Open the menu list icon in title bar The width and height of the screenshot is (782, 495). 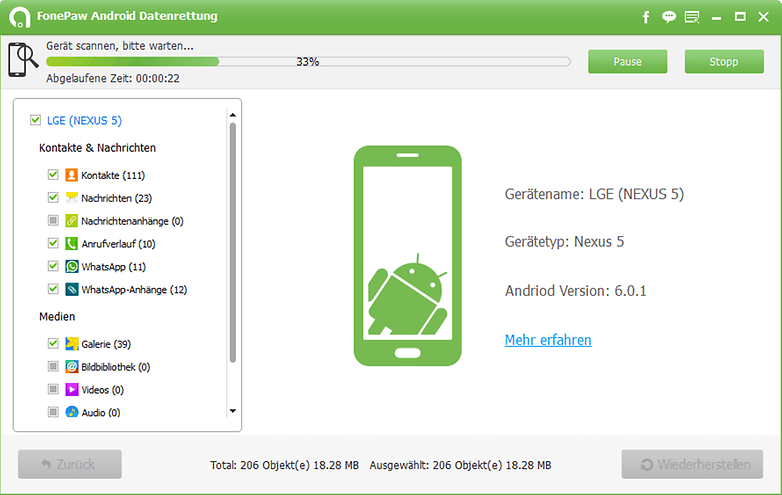[x=692, y=17]
